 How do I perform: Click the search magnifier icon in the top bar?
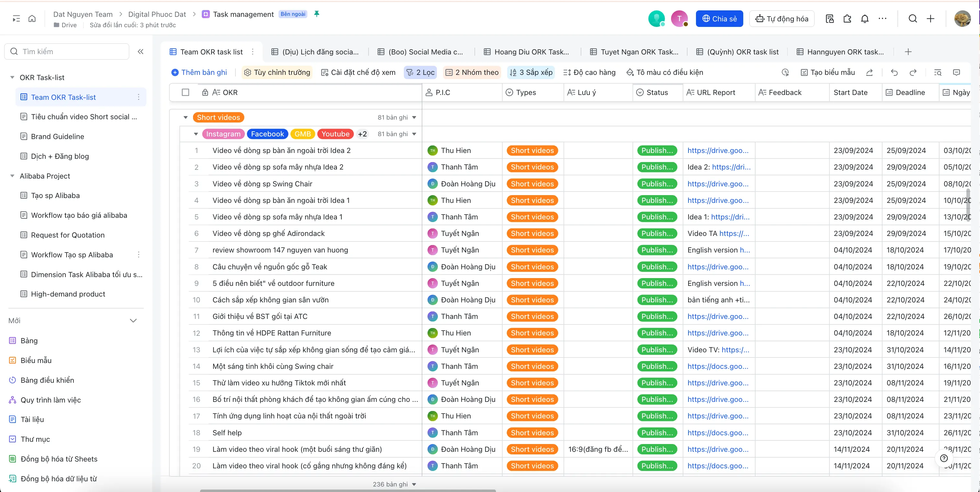[913, 18]
